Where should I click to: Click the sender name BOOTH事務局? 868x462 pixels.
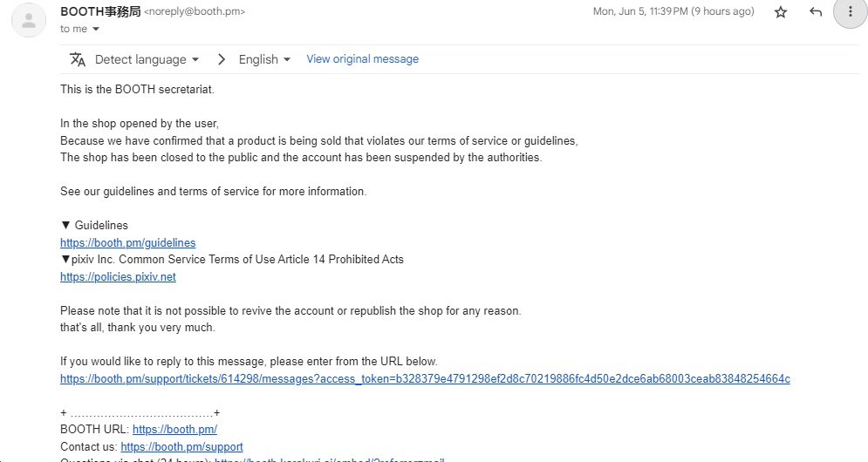(99, 12)
